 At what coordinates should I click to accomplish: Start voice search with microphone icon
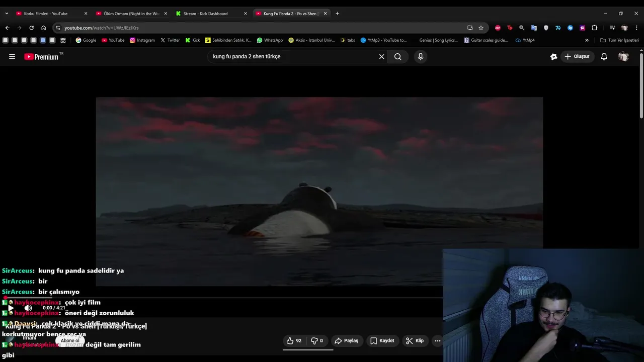[421, 57]
